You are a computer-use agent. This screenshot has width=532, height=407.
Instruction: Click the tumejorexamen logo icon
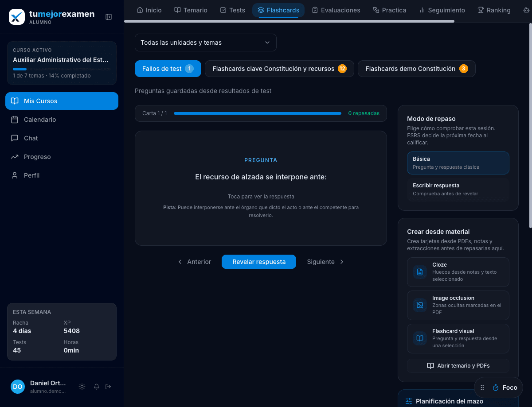pos(17,17)
